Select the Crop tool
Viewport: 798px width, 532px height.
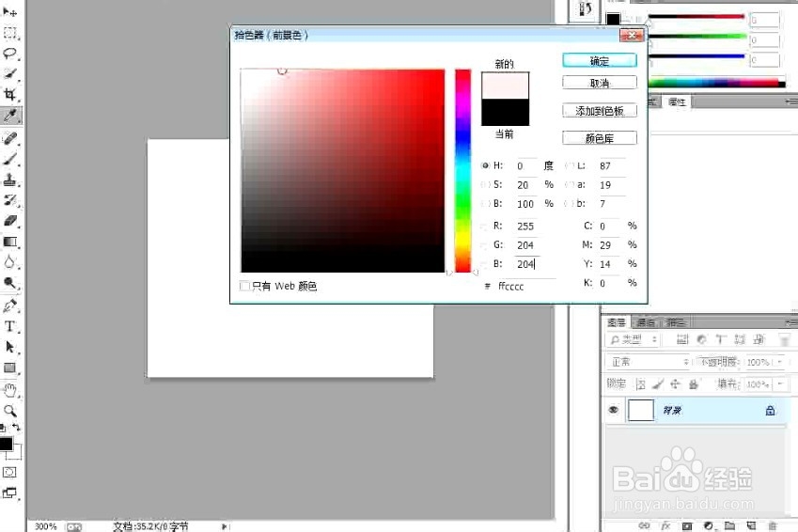9,95
